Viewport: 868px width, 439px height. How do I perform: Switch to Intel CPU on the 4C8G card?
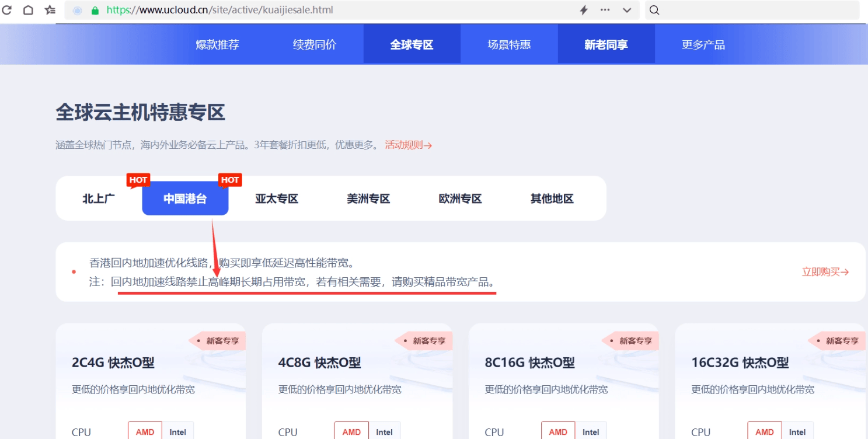click(x=385, y=431)
